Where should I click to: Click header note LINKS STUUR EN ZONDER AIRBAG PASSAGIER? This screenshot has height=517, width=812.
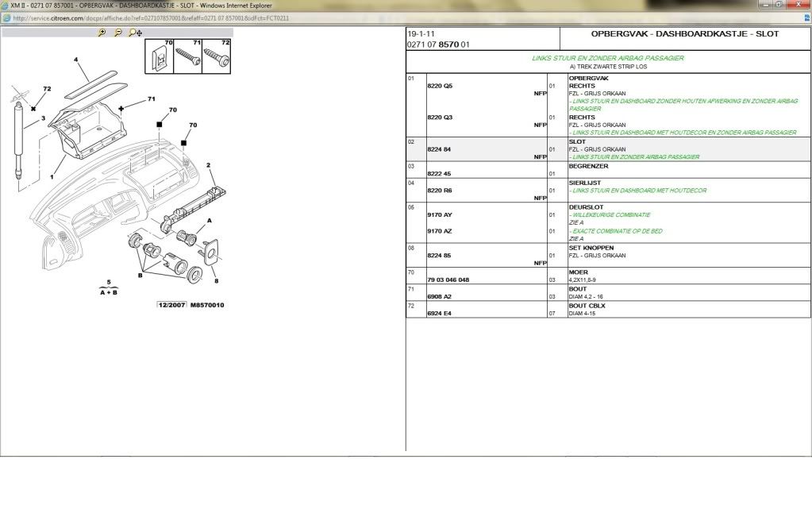[608, 58]
